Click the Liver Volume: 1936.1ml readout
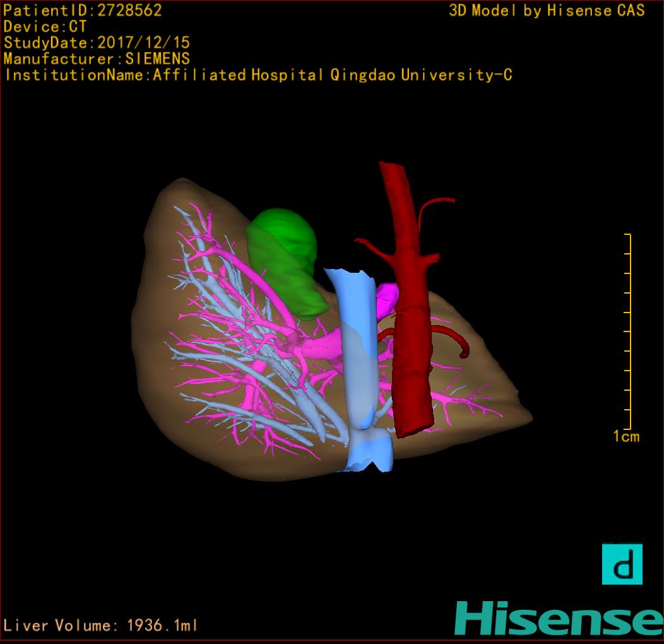This screenshot has height=644, width=664. (x=100, y=625)
